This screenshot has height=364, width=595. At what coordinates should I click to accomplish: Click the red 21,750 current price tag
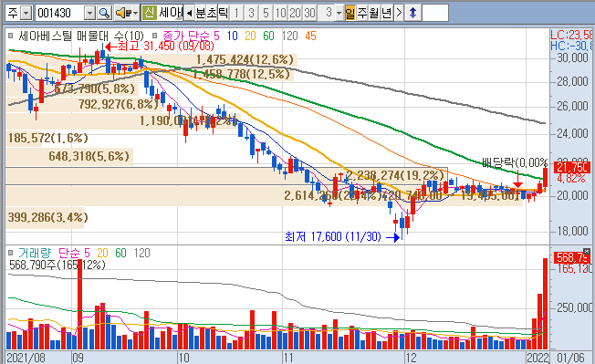(x=572, y=167)
